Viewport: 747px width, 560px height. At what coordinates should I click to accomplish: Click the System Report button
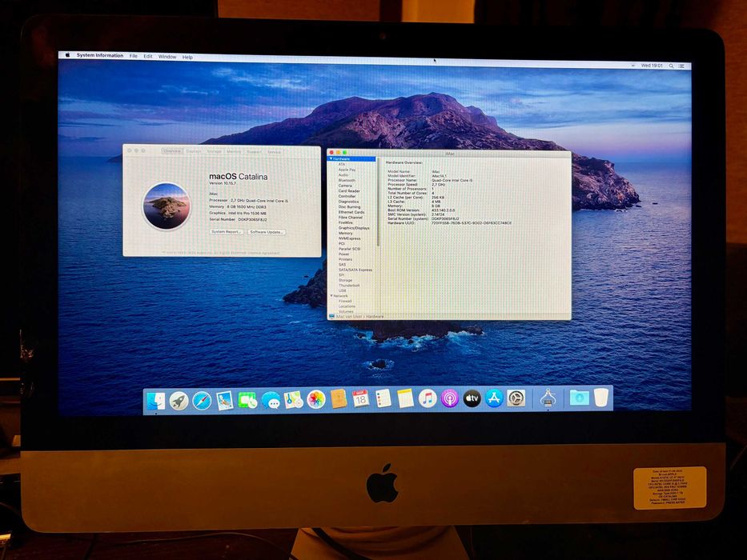coord(227,231)
